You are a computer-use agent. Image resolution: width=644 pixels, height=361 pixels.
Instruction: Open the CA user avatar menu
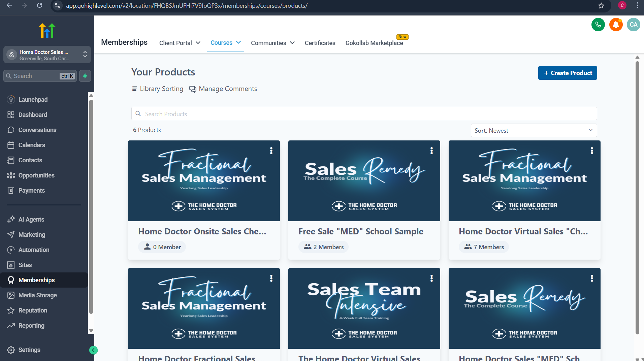tap(633, 25)
